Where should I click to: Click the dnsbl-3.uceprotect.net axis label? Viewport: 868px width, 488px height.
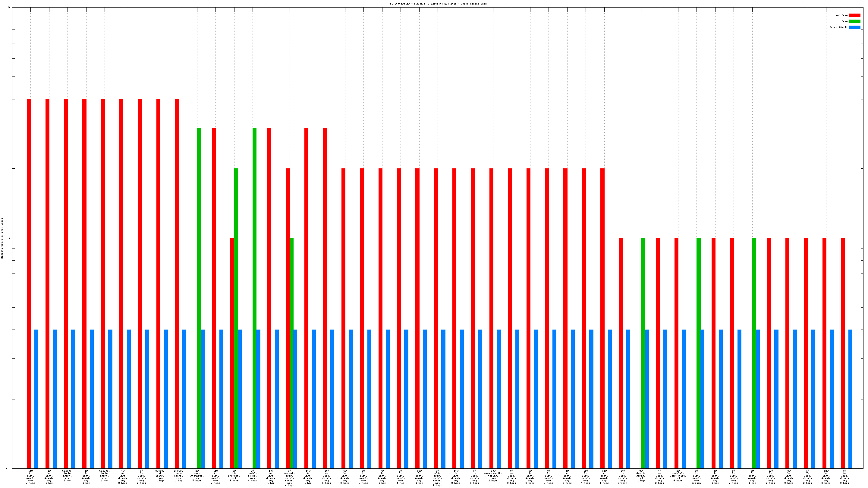[678, 476]
